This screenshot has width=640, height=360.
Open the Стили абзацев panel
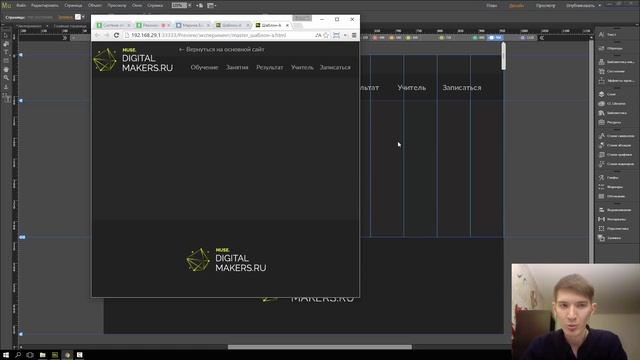click(x=615, y=145)
